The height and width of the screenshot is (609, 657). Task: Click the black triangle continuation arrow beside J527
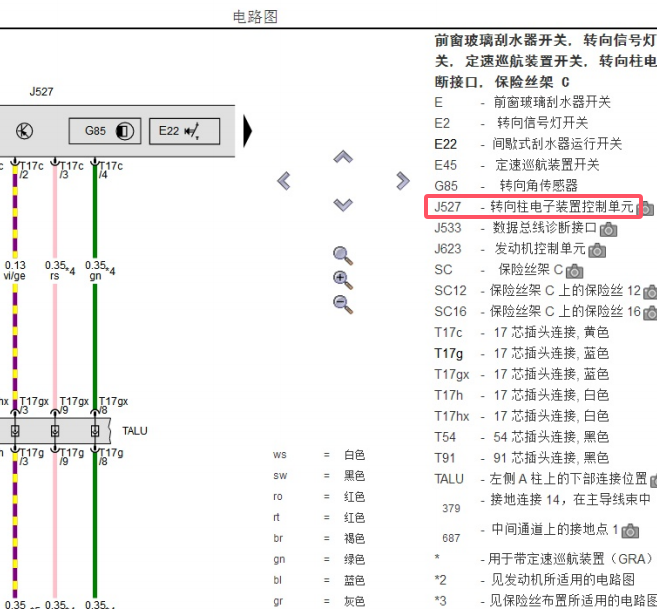[x=248, y=131]
